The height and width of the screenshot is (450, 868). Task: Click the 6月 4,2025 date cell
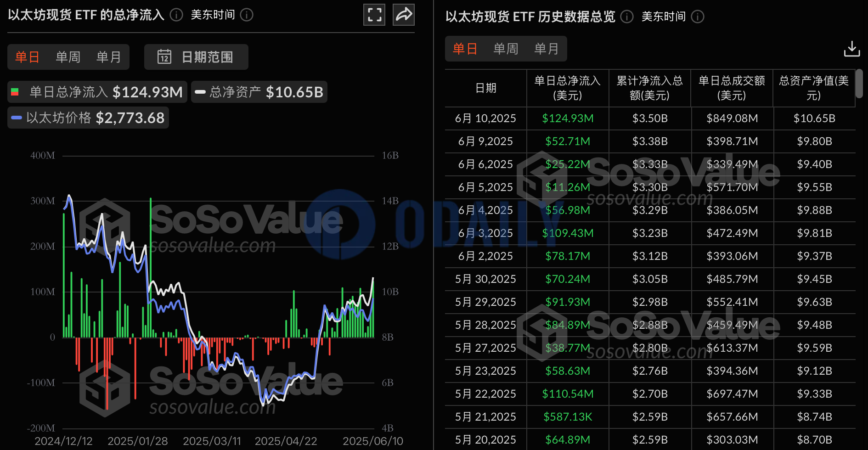485,210
